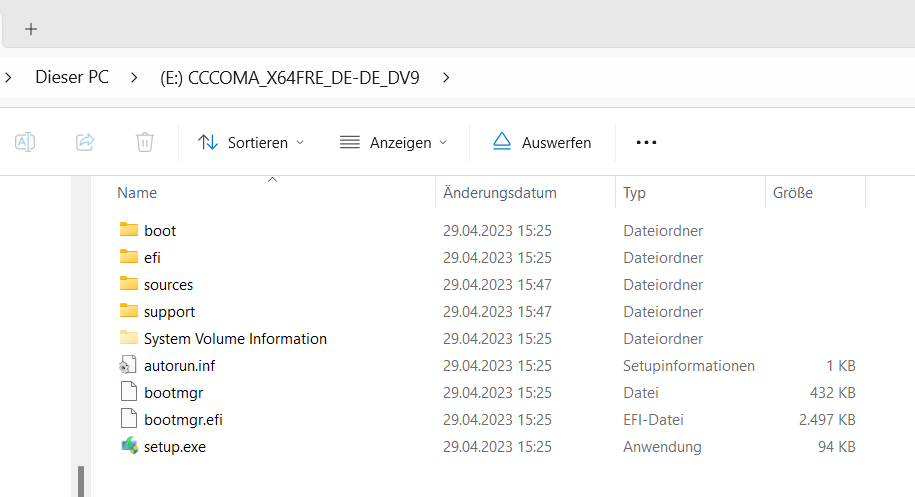This screenshot has width=915, height=497.
Task: Open the three-dot more options menu
Action: (x=646, y=142)
